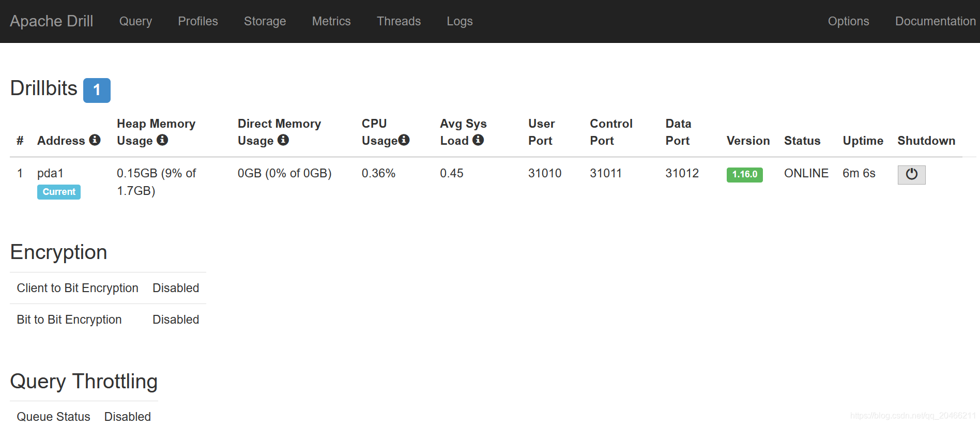Click the Drillbits heading text

tap(44, 88)
